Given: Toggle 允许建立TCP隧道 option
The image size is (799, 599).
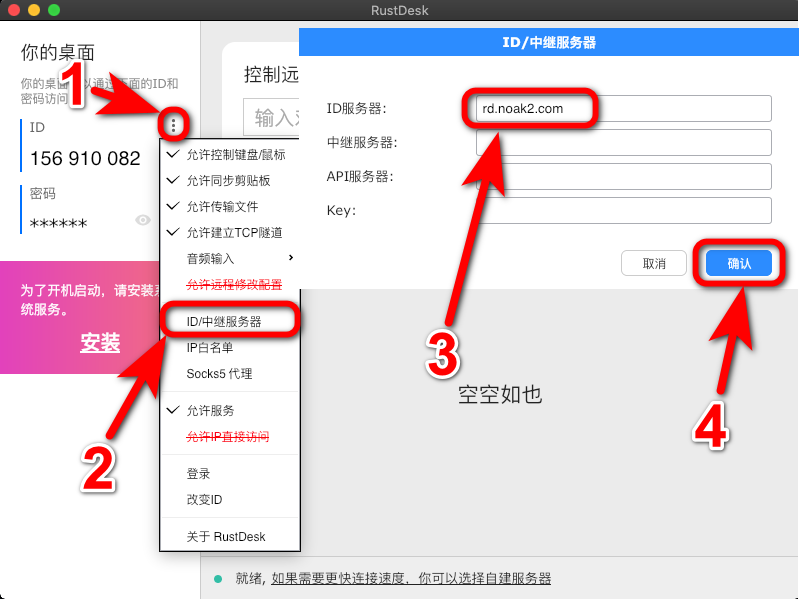Looking at the screenshot, I should [x=230, y=232].
